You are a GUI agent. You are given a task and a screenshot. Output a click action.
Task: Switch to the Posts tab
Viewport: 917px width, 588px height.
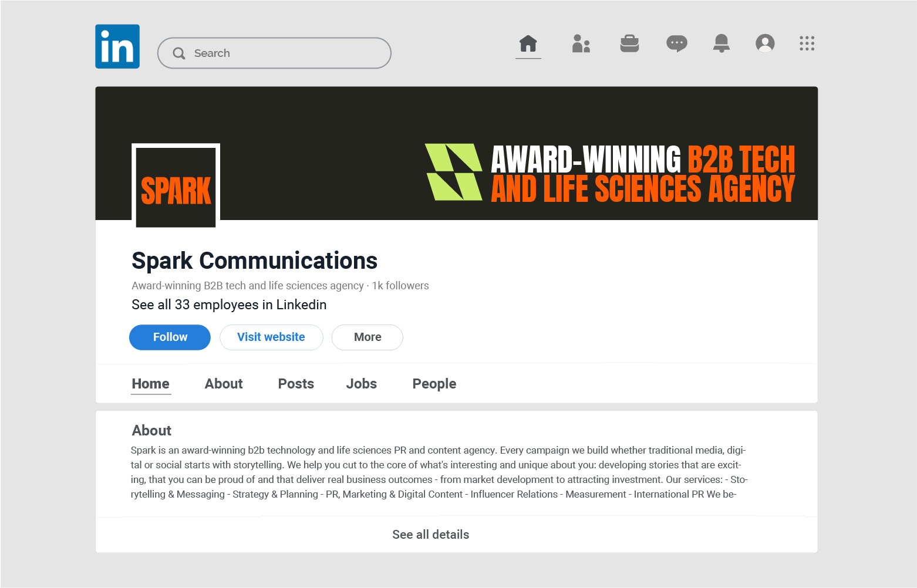coord(296,384)
